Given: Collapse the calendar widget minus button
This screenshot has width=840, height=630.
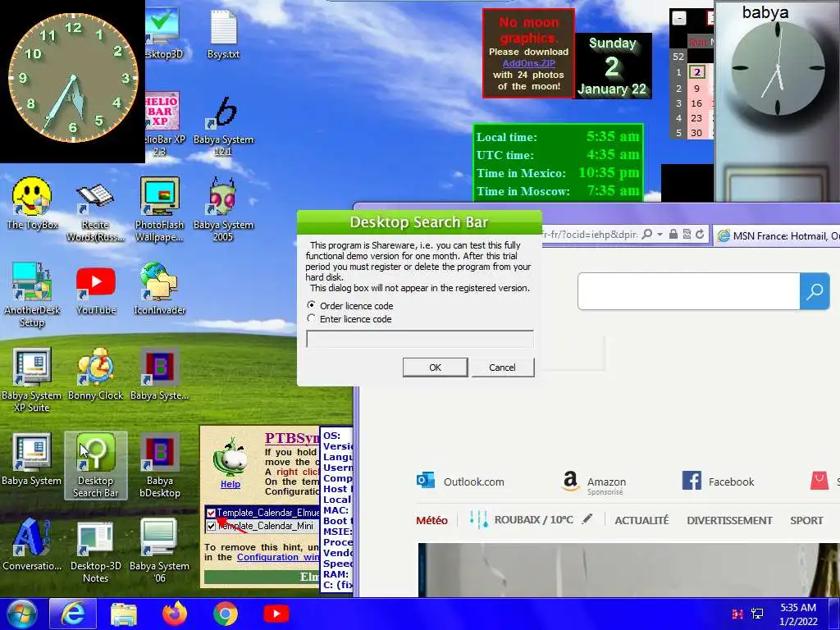Looking at the screenshot, I should (678, 18).
